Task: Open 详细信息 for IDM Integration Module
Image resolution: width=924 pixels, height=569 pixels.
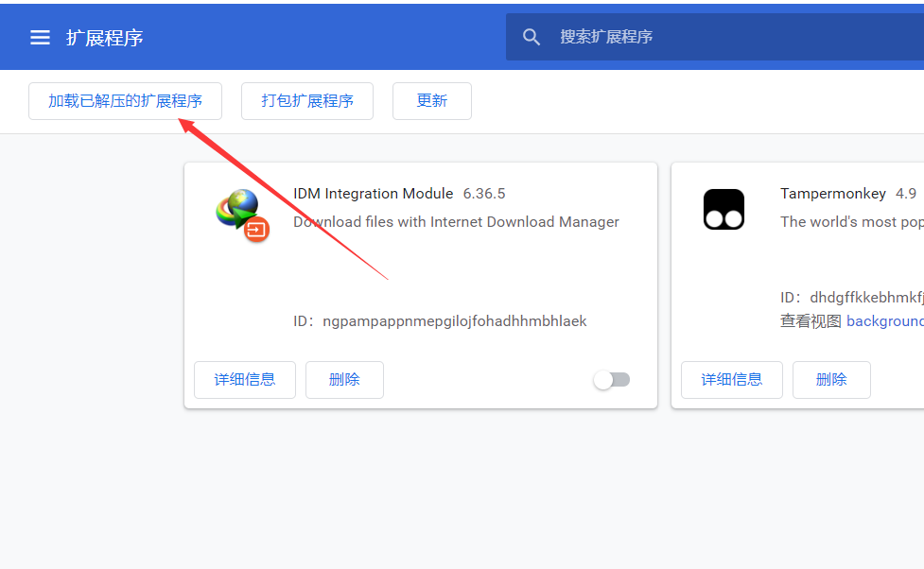Action: [x=245, y=380]
